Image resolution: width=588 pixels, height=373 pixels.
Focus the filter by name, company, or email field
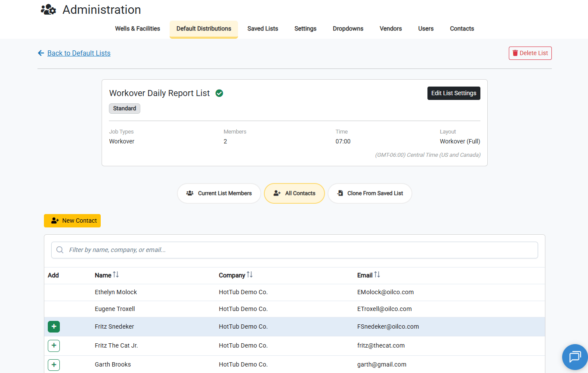pos(294,250)
